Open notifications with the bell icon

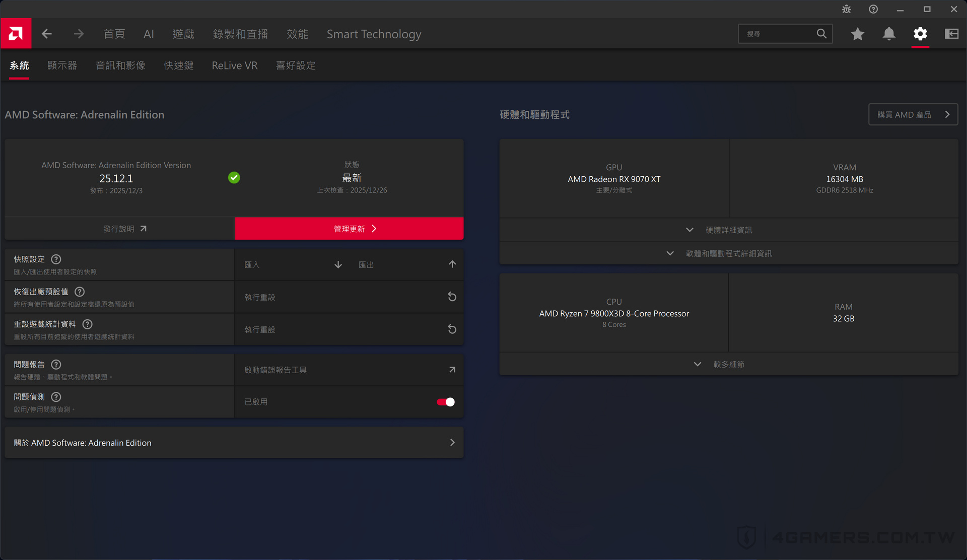click(x=888, y=34)
